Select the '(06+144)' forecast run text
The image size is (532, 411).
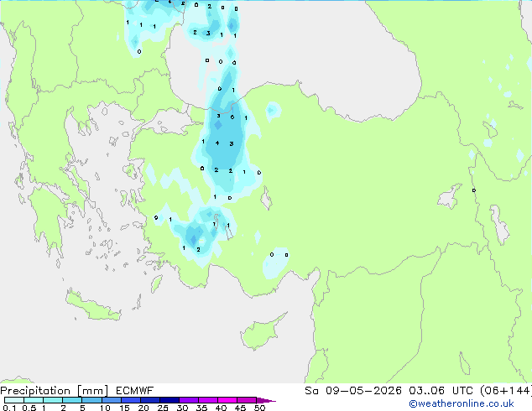click(x=506, y=391)
